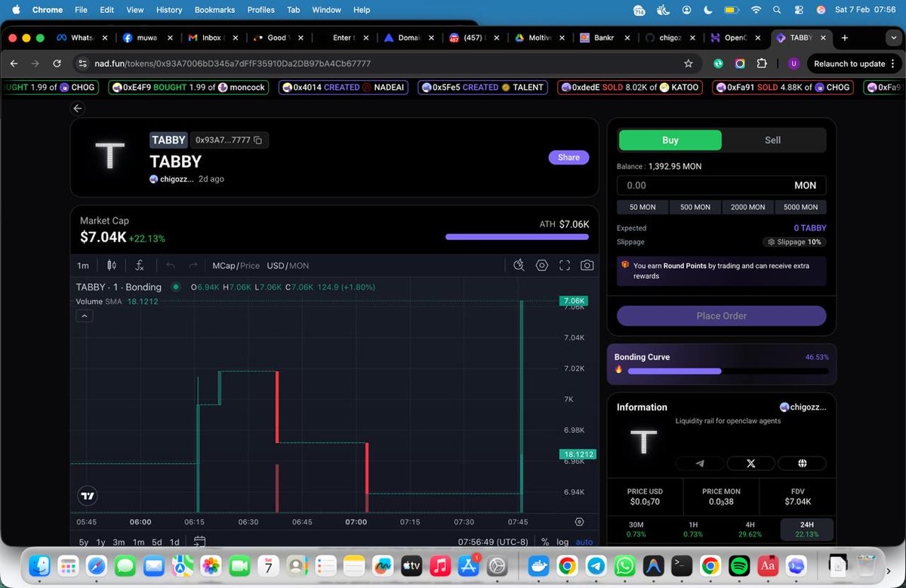Choose the 50 MON quick amount
This screenshot has height=588, width=906.
pyautogui.click(x=643, y=207)
